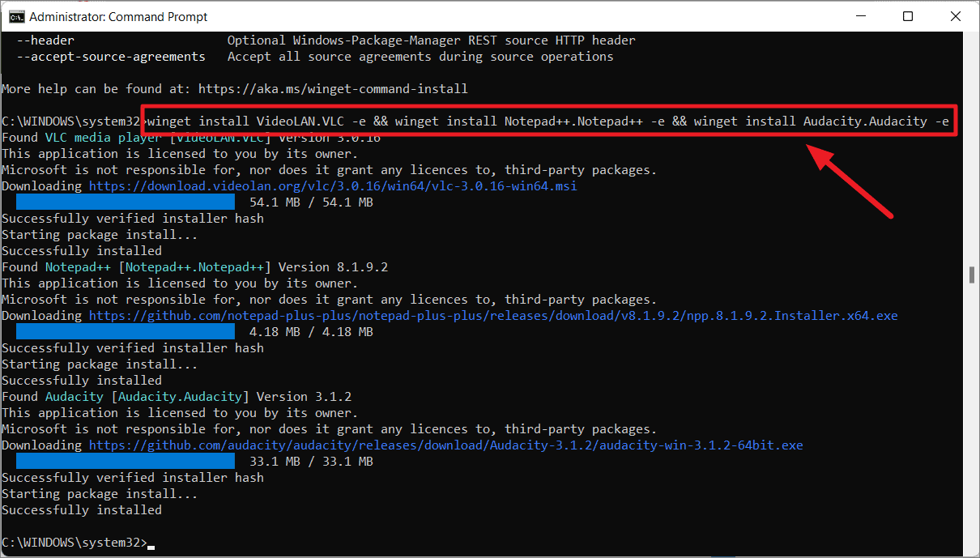The image size is (980, 558).
Task: Click the bottom C:\WINDOWS\system32> prompt
Action: click(75, 543)
